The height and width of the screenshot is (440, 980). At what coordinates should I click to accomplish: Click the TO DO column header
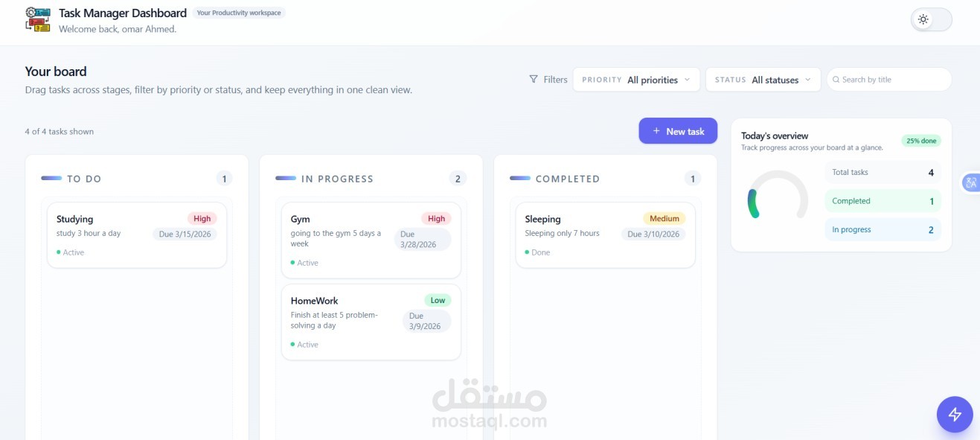(84, 179)
